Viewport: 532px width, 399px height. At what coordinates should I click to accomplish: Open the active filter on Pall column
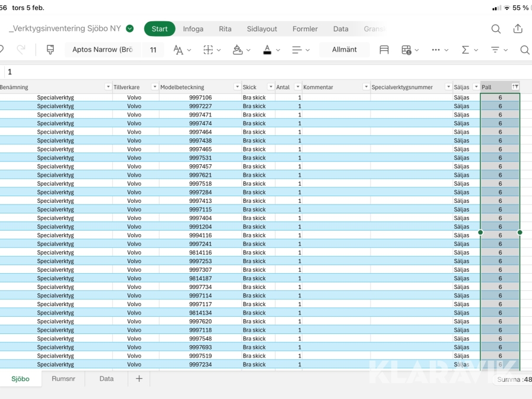515,87
